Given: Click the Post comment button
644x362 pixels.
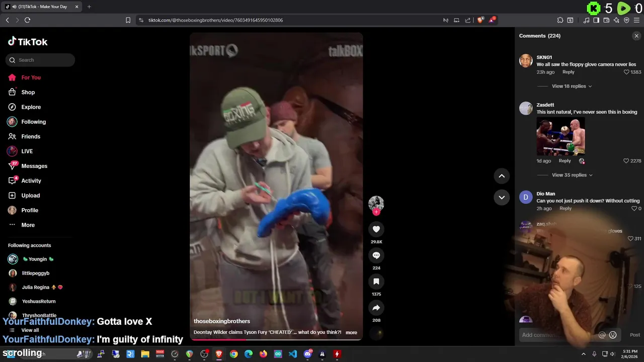Looking at the screenshot, I should click(x=635, y=335).
